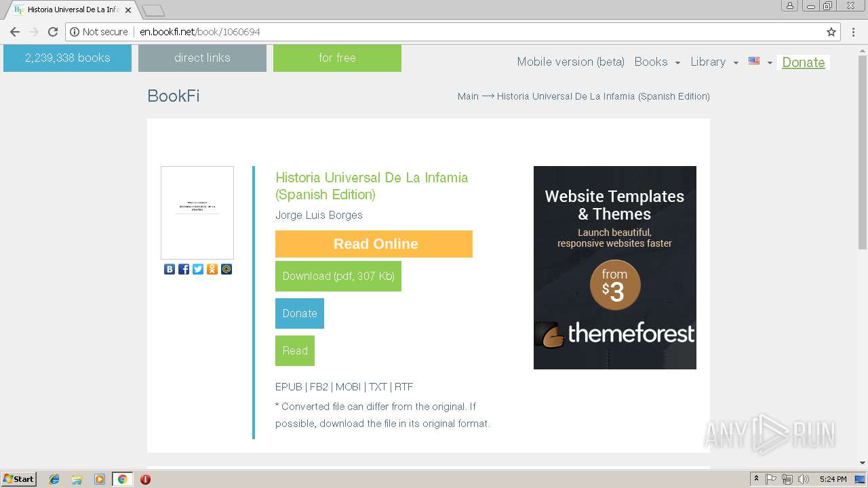Open Windows Explorer folder in taskbar

[77, 479]
